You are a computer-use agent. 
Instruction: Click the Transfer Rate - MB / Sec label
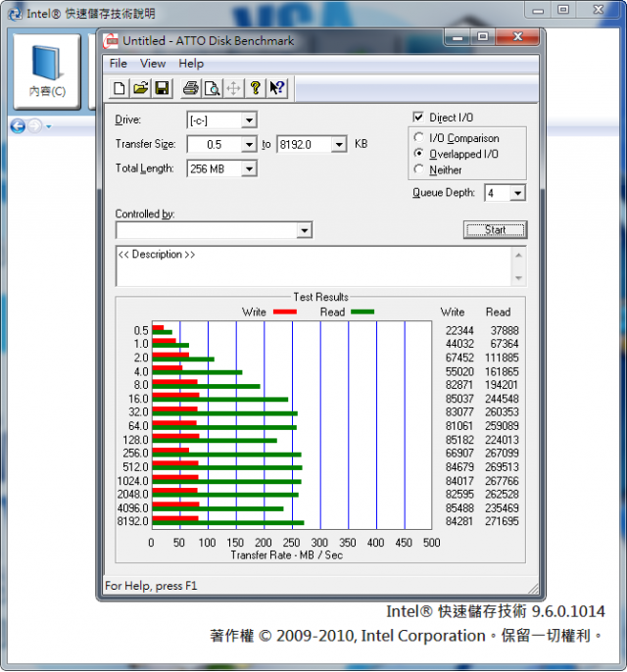(x=287, y=555)
